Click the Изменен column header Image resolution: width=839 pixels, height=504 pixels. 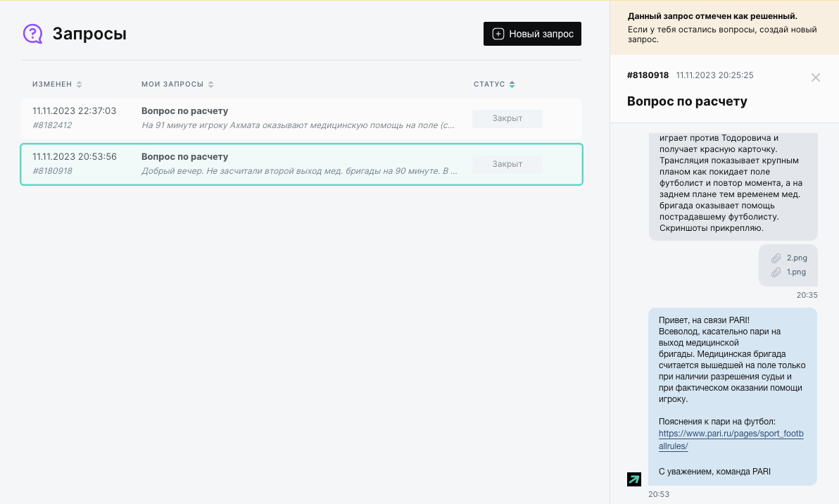[x=52, y=84]
